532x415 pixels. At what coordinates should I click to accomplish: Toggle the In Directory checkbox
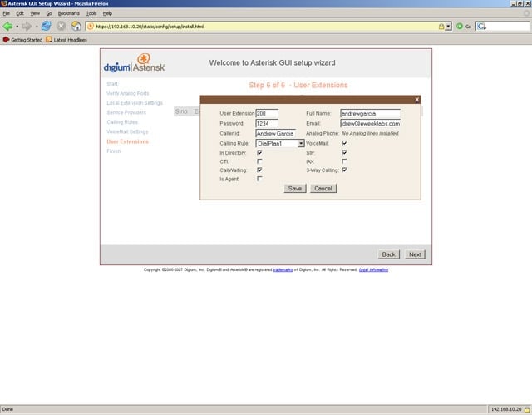coord(259,152)
